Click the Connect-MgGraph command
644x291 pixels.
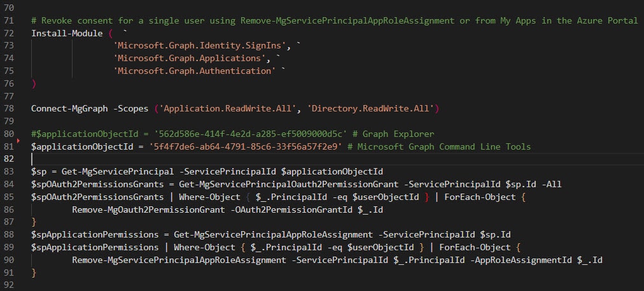(69, 108)
